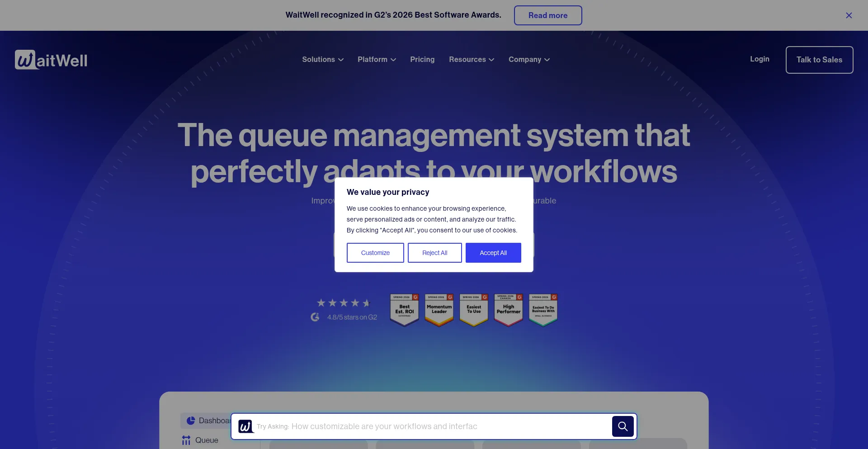Screen dimensions: 868x449
Task: Submit the search with magnifier button
Action: (623, 426)
